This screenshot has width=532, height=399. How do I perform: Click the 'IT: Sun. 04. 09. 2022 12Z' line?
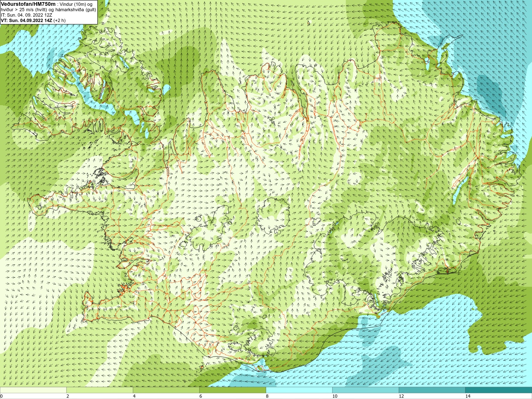27,15
